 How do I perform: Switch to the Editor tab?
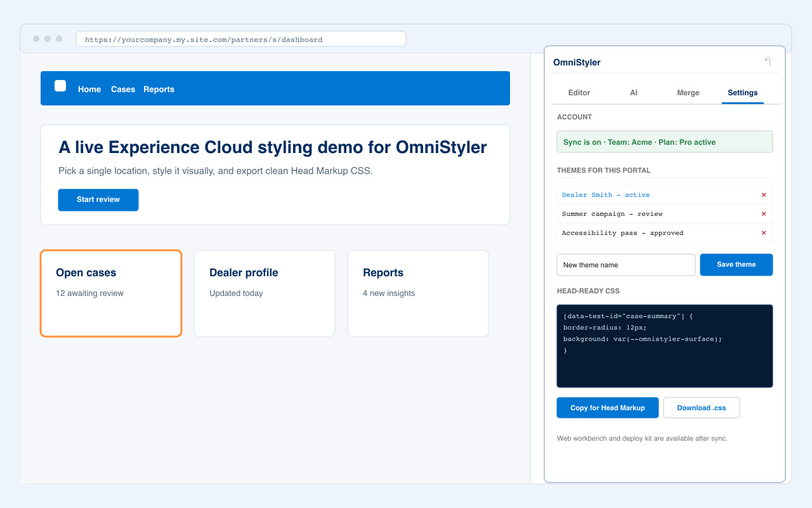[579, 93]
